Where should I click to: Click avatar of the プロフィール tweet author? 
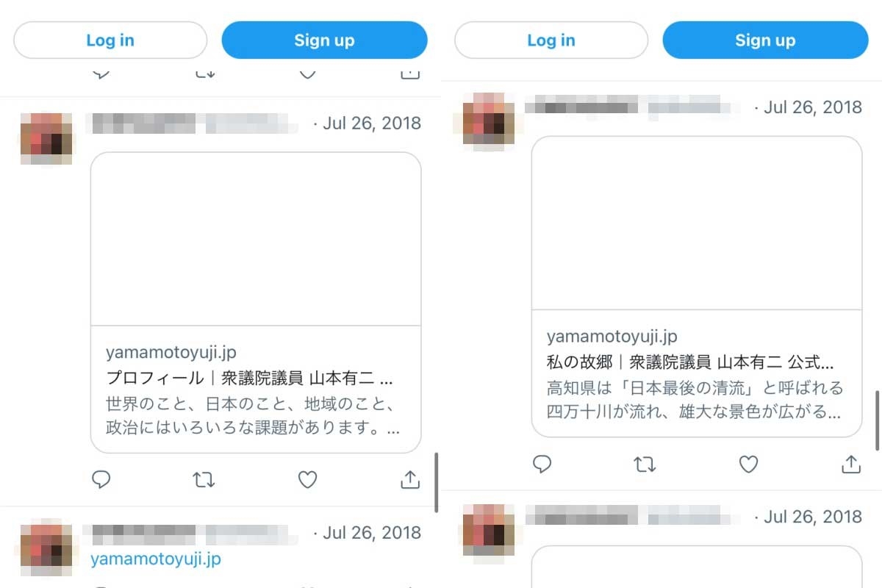46,139
